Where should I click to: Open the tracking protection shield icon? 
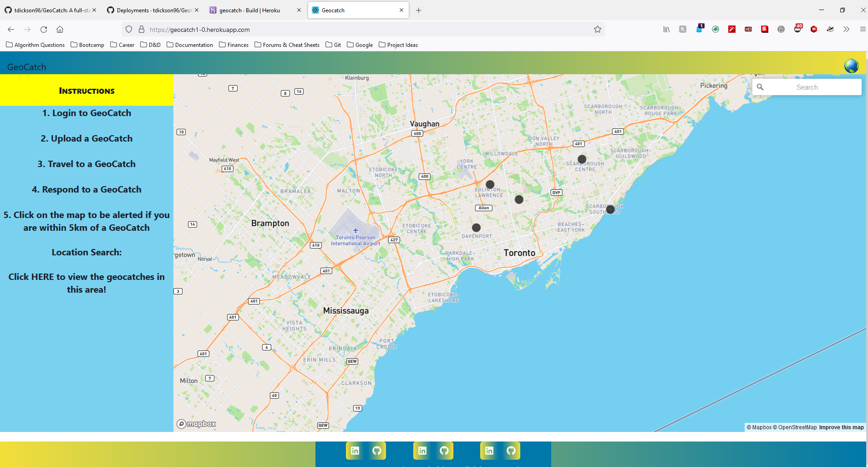pos(129,29)
